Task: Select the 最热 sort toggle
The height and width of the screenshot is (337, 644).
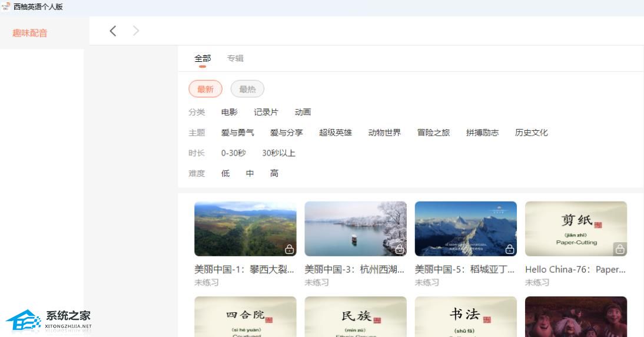Action: point(247,89)
